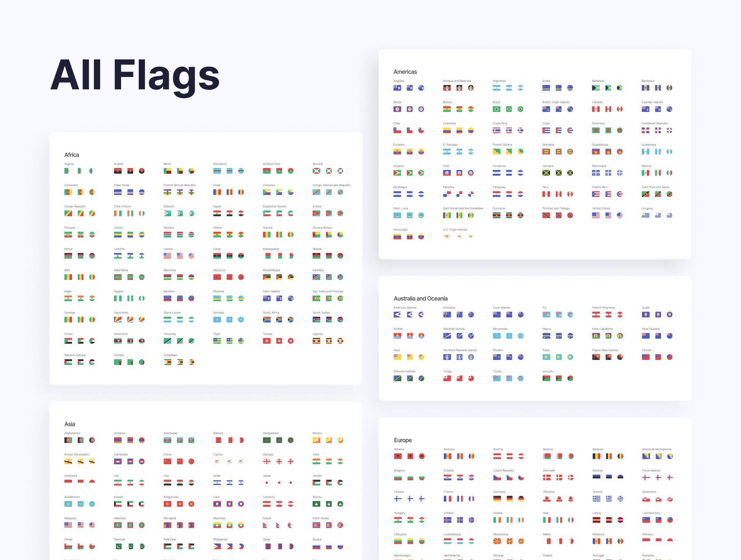Select the circular Italy flag icon

(571, 520)
